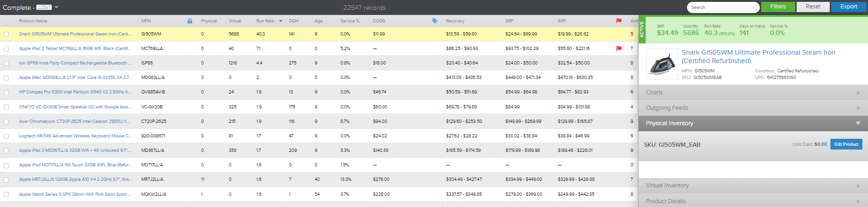This screenshot has width=868, height=207.
Task: Sort by the Recovery column header
Action: click(x=455, y=21)
